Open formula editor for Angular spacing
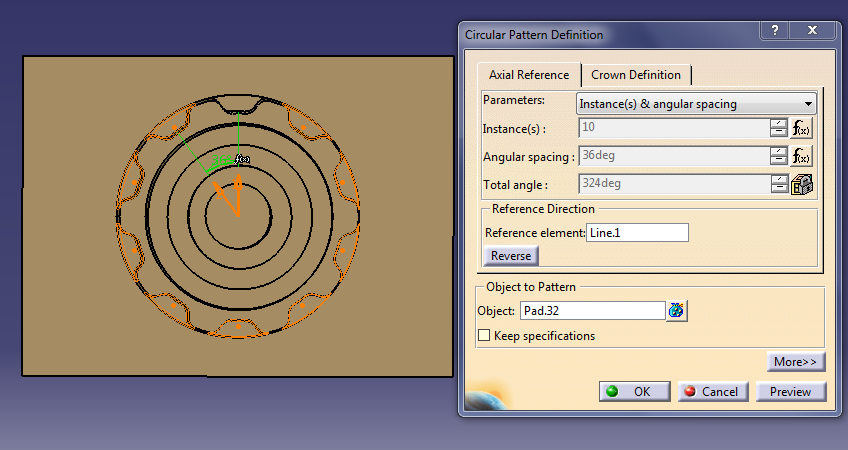 point(802,156)
